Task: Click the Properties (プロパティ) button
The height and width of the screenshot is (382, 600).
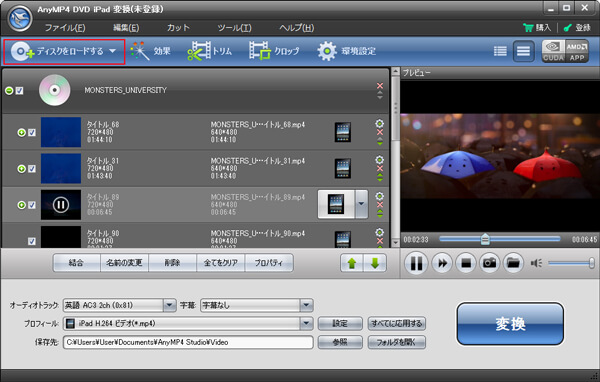Action: click(x=269, y=263)
